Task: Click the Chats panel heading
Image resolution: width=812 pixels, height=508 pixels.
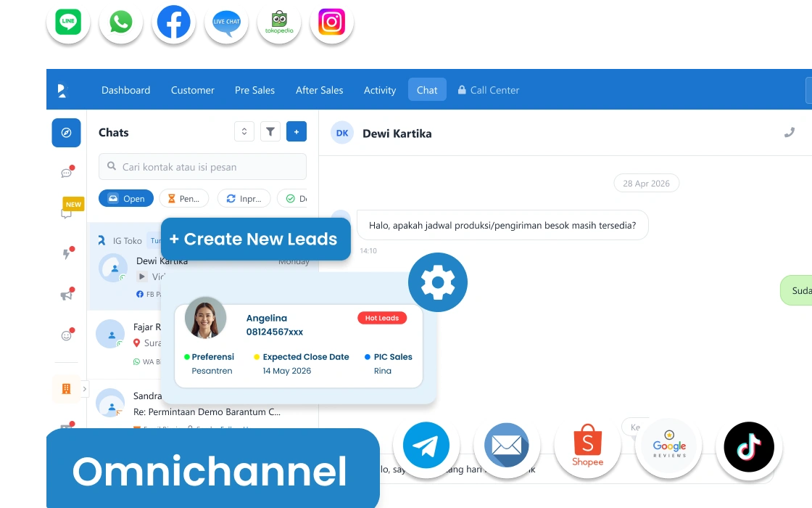Action: [113, 132]
